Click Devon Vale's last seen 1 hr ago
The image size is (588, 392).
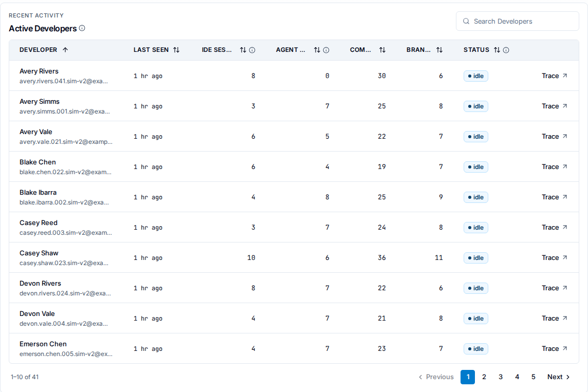pos(148,319)
